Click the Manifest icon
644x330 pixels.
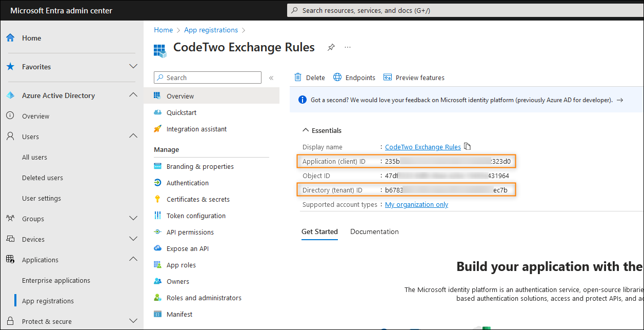(x=157, y=314)
